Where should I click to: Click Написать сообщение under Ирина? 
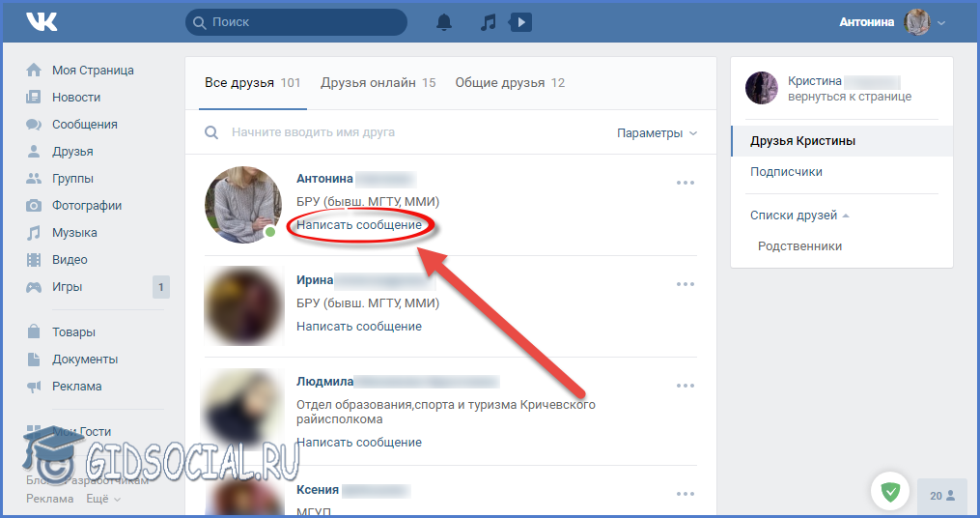359,326
